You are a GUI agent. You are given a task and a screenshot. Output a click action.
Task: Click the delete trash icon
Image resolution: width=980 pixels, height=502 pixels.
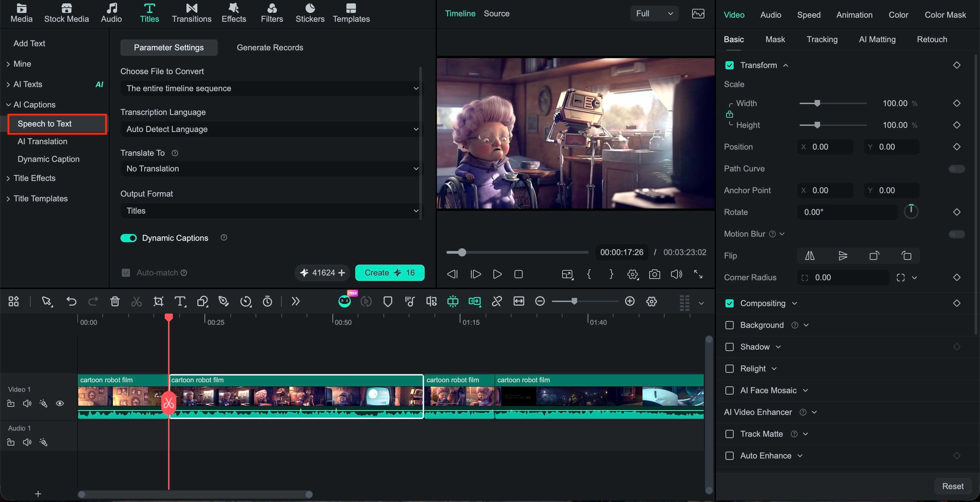click(x=115, y=302)
